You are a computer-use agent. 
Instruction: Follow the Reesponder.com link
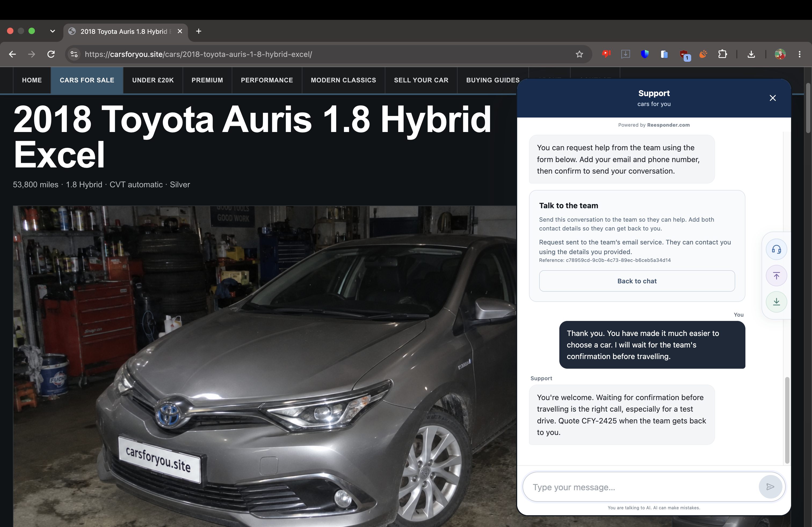tap(668, 125)
